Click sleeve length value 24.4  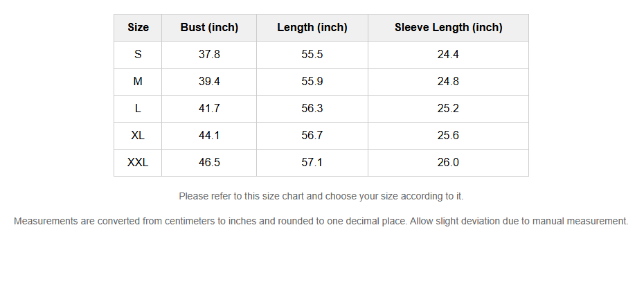448,55
